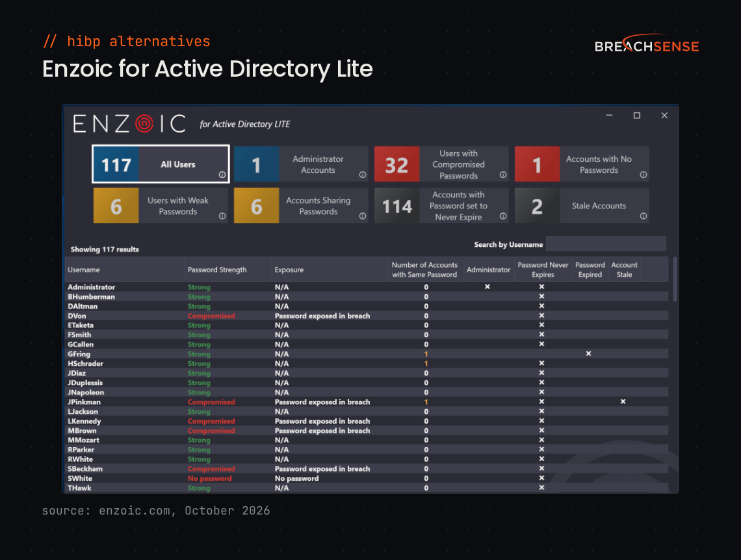Viewport: 741px width, 560px height.
Task: Sort by Password Never Expires column header
Action: [x=543, y=270]
